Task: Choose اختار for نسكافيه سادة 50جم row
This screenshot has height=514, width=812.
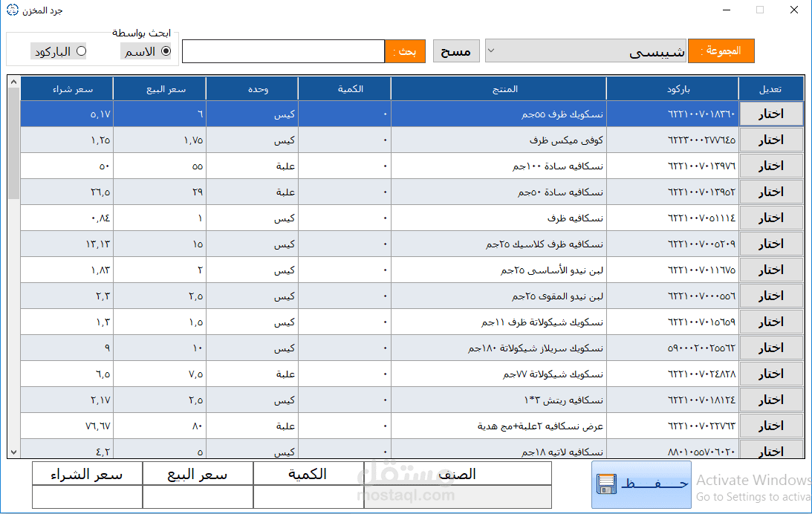Action: tap(771, 192)
